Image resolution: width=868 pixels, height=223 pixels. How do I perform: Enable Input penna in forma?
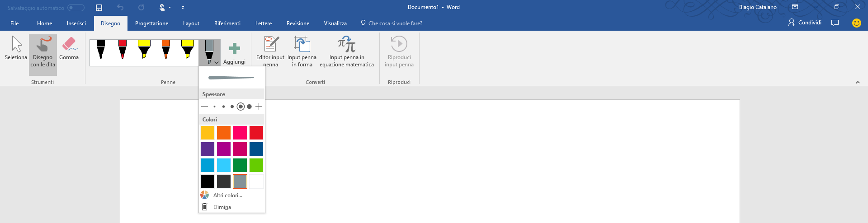(x=302, y=52)
